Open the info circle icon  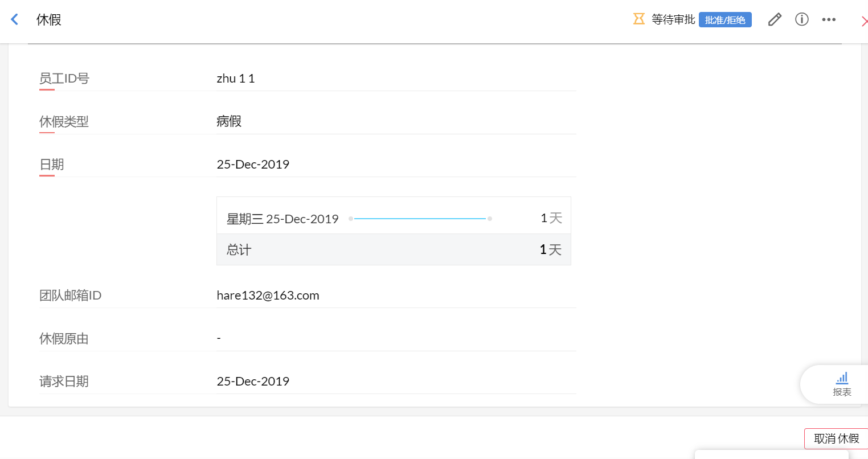point(802,19)
